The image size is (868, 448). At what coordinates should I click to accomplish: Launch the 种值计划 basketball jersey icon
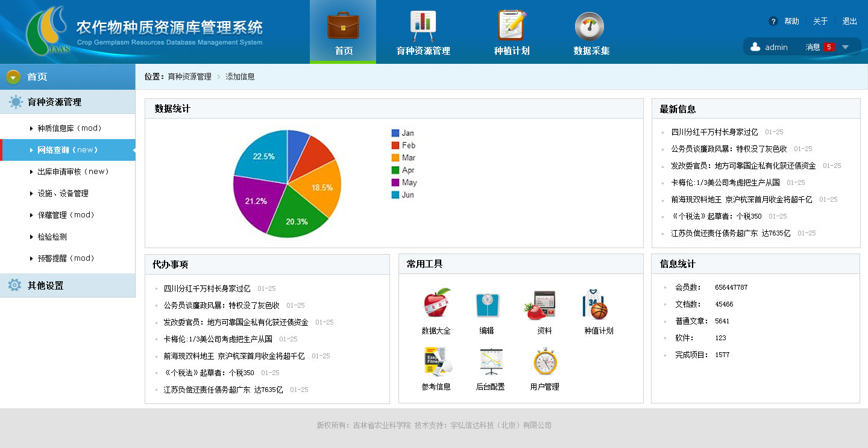tap(596, 304)
